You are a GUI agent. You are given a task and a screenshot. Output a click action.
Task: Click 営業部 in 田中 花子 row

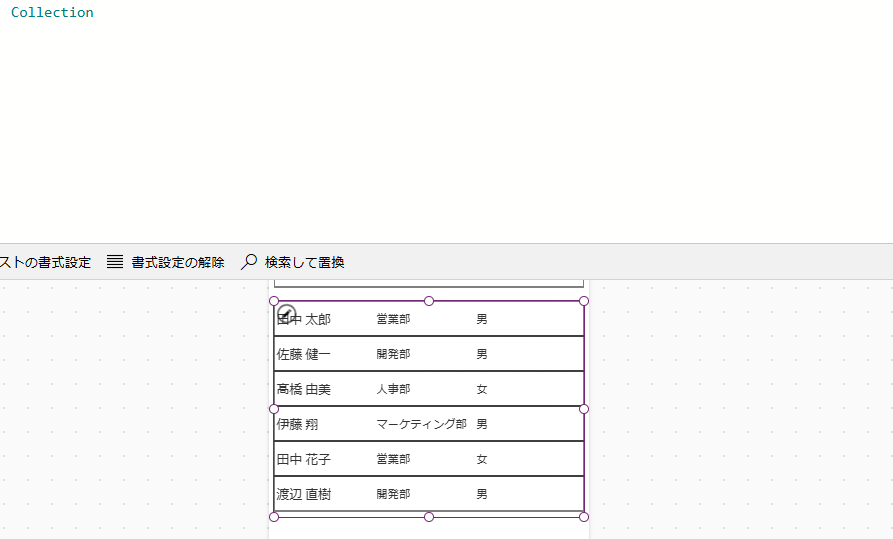[394, 459]
